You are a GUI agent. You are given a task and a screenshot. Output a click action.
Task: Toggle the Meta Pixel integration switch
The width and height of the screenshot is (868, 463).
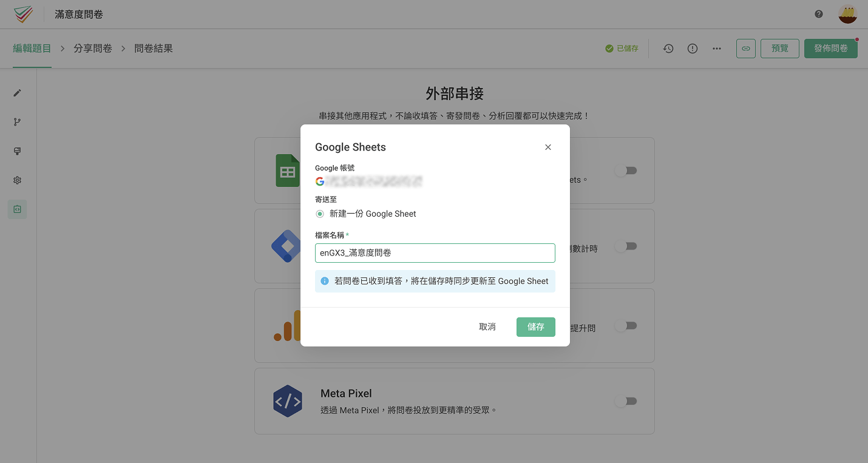[626, 401]
